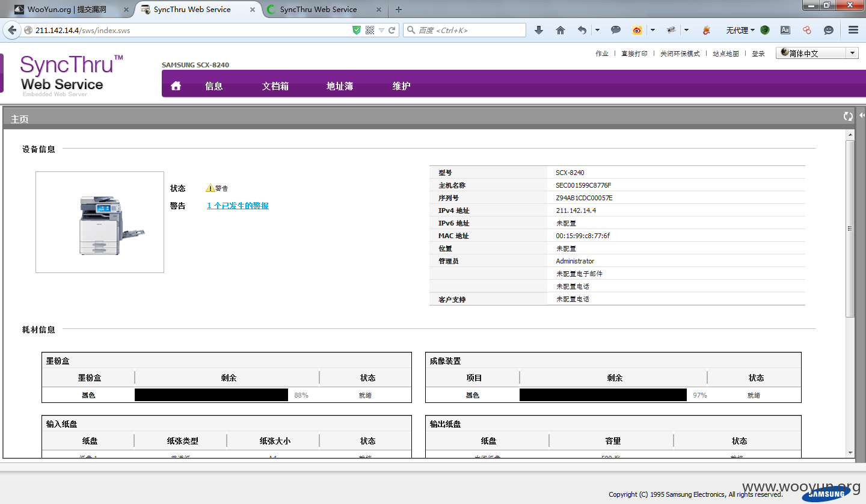Select the IPv4 address value 211.142.14.4

[x=576, y=211]
